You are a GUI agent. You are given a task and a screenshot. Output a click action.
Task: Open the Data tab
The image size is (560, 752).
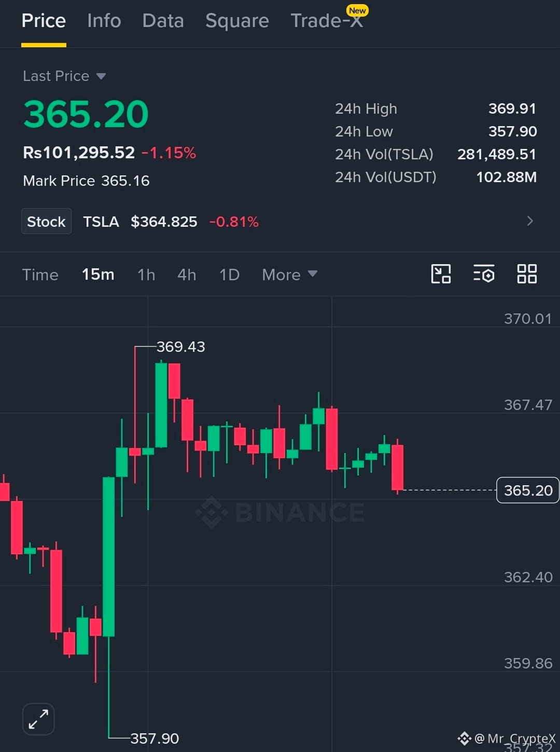[x=163, y=21]
